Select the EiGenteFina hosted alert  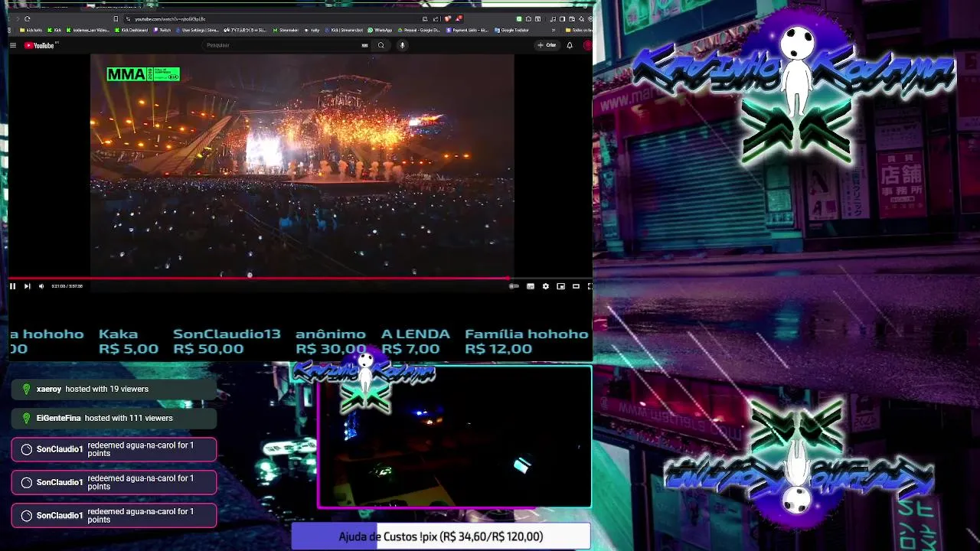(114, 418)
